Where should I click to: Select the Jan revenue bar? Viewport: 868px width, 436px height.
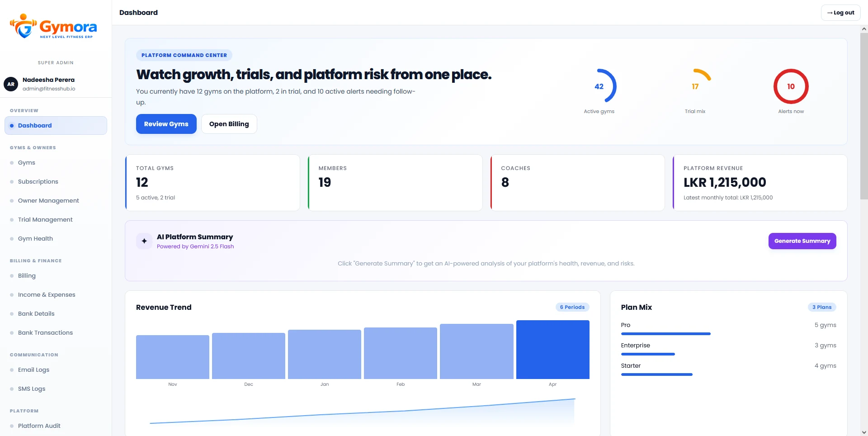coord(325,354)
